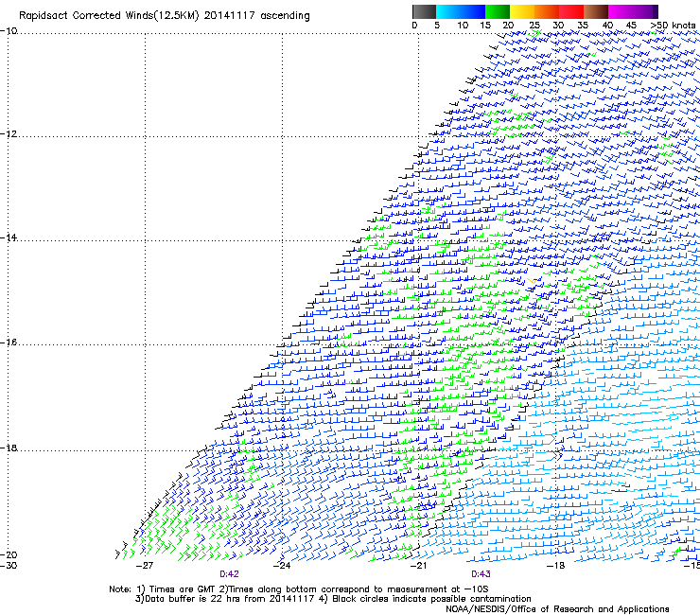Image resolution: width=700 pixels, height=615 pixels.
Task: Click the '-10' latitude axis label
Action: point(9,31)
